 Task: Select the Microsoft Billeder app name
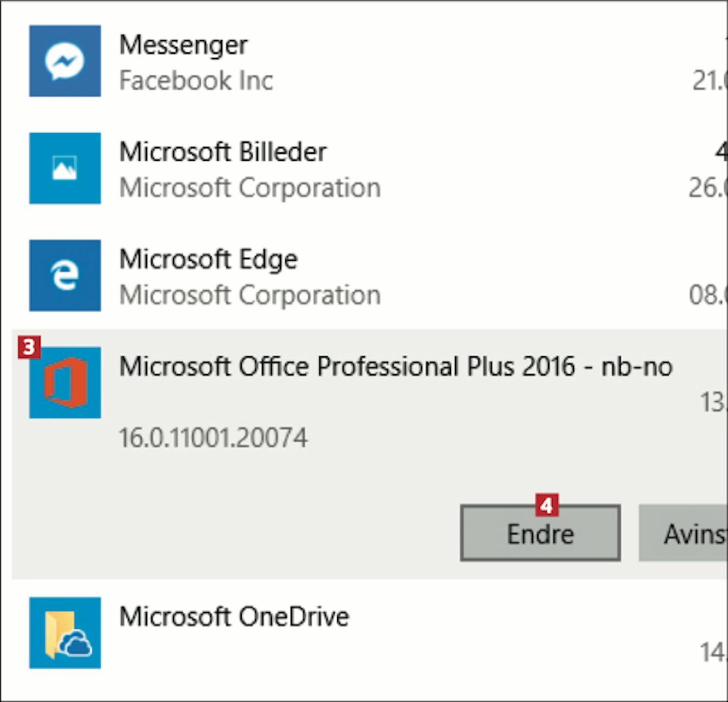click(x=223, y=152)
